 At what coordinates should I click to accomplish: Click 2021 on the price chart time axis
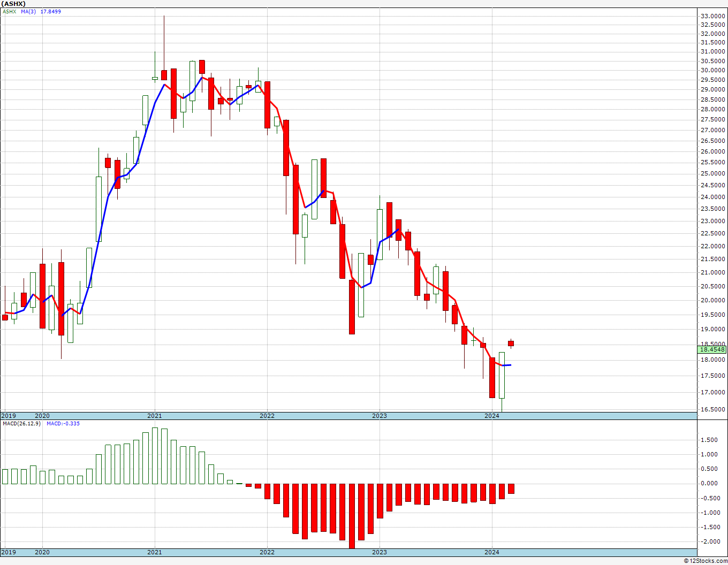pos(155,416)
